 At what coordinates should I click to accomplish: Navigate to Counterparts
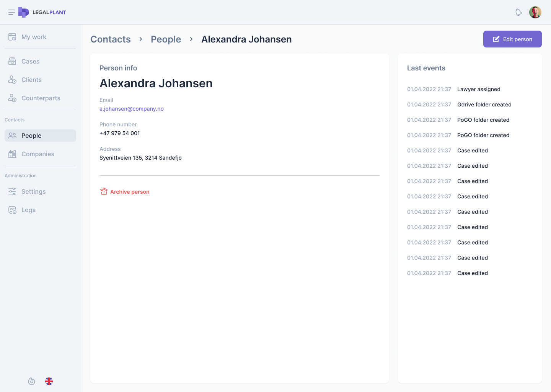(41, 98)
